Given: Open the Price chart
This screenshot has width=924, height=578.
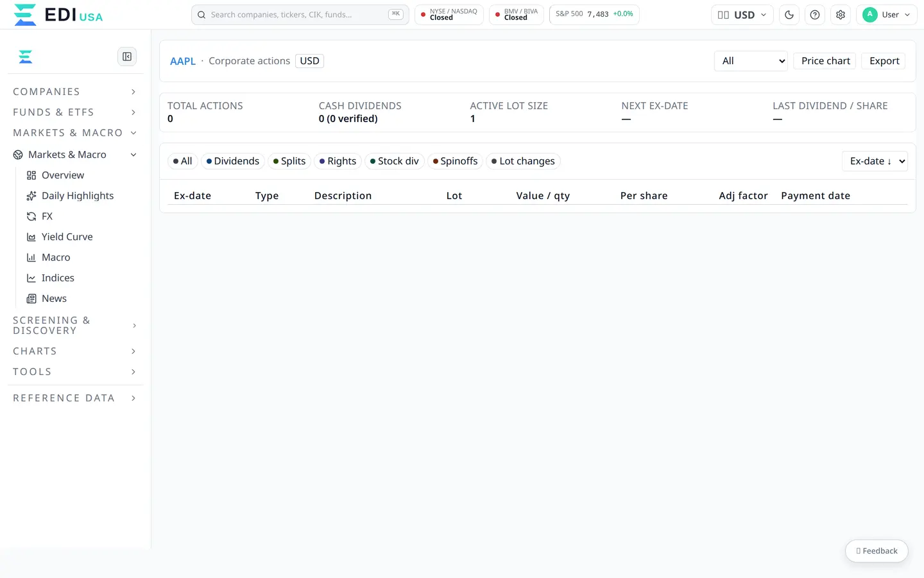Looking at the screenshot, I should (825, 61).
